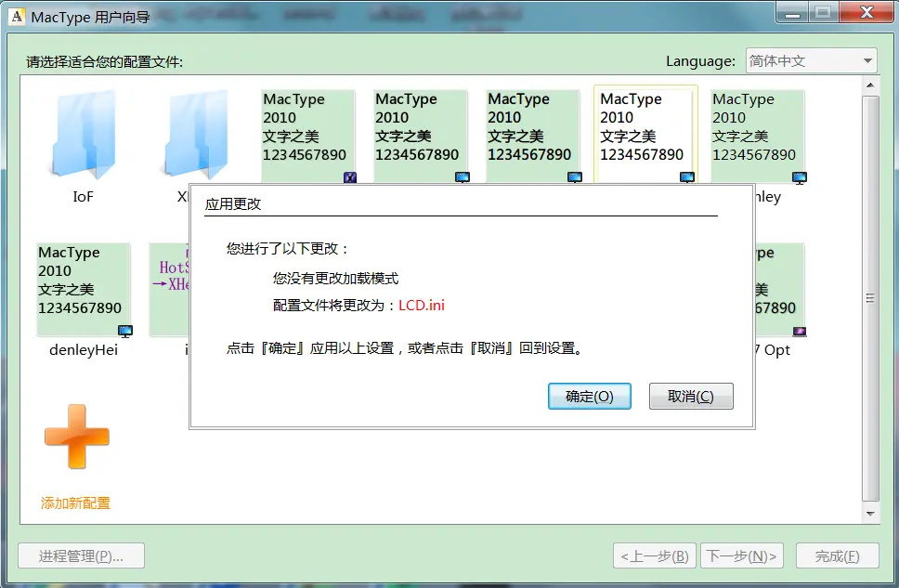This screenshot has height=588, width=899.
Task: Open the IoF folder icon
Action: coord(84,135)
